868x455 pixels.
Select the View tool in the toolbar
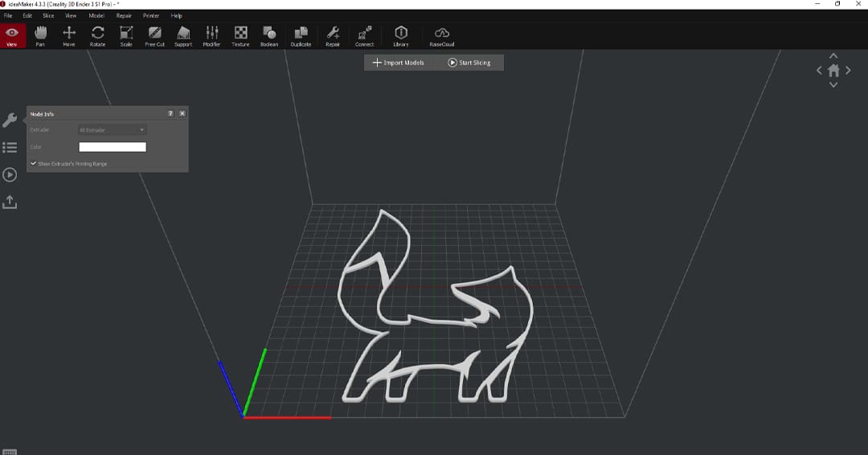(12, 36)
